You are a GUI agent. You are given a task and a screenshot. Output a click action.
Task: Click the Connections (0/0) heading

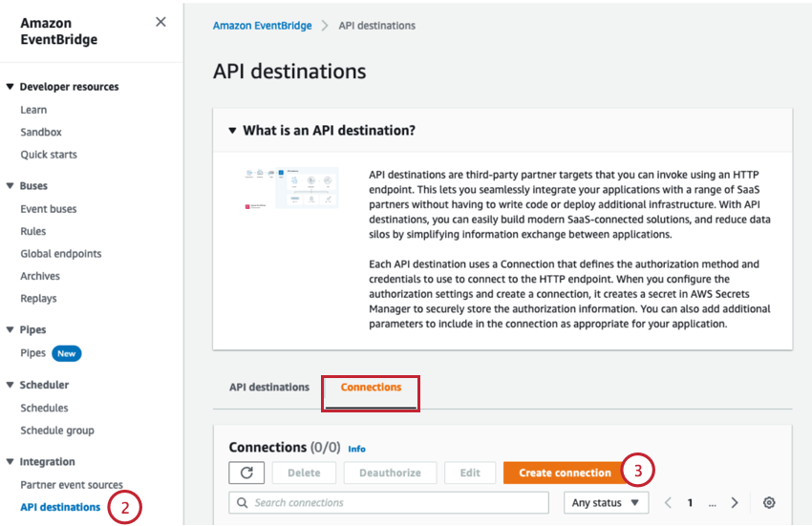tap(285, 447)
